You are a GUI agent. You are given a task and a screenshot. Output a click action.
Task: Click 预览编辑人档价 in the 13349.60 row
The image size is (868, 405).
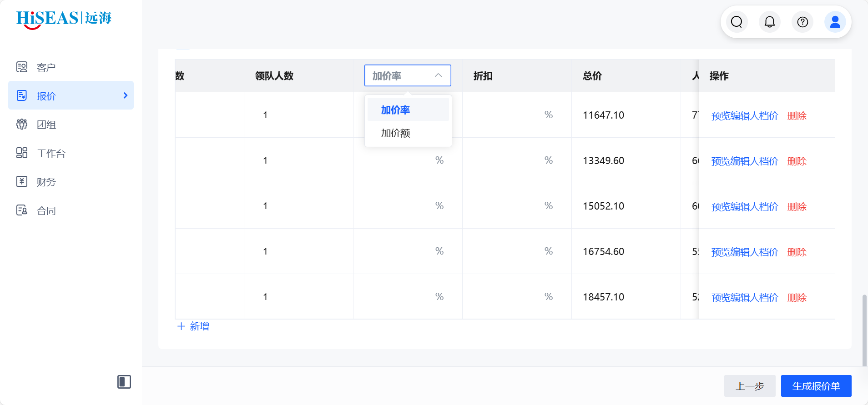(745, 161)
